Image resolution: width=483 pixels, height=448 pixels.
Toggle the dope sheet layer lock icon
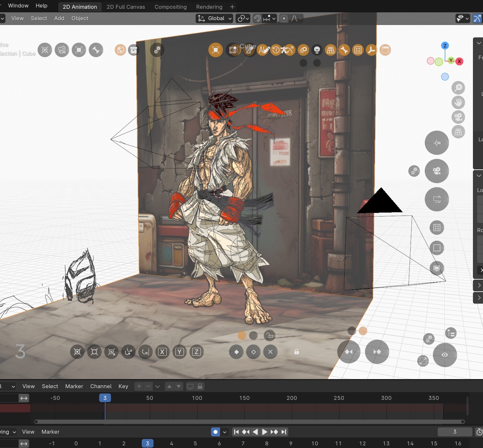pyautogui.click(x=200, y=386)
